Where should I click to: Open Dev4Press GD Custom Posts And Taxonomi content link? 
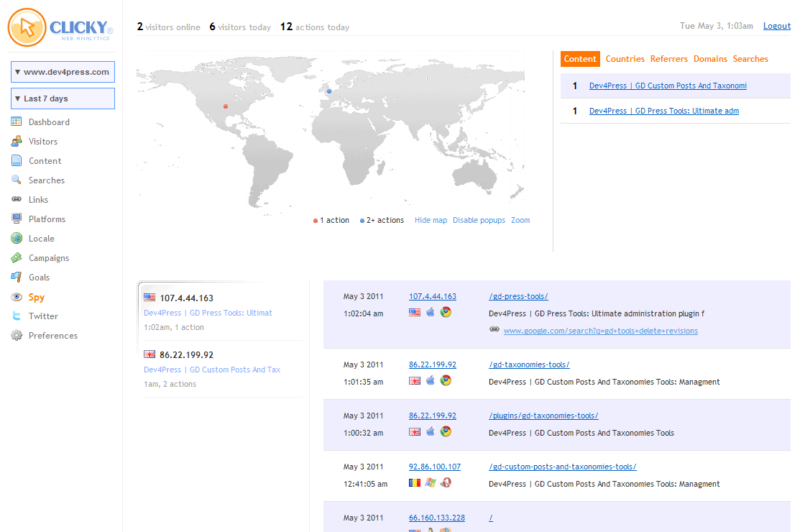tap(668, 86)
